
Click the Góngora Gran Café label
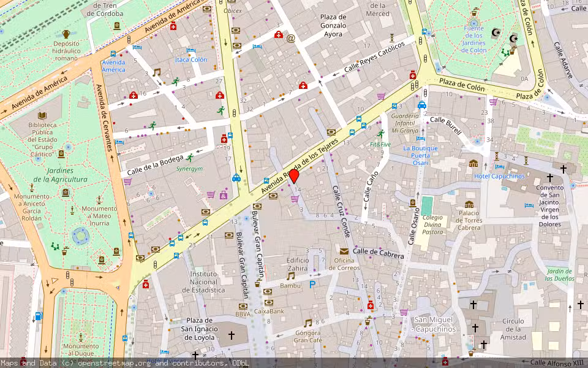pyautogui.click(x=307, y=337)
